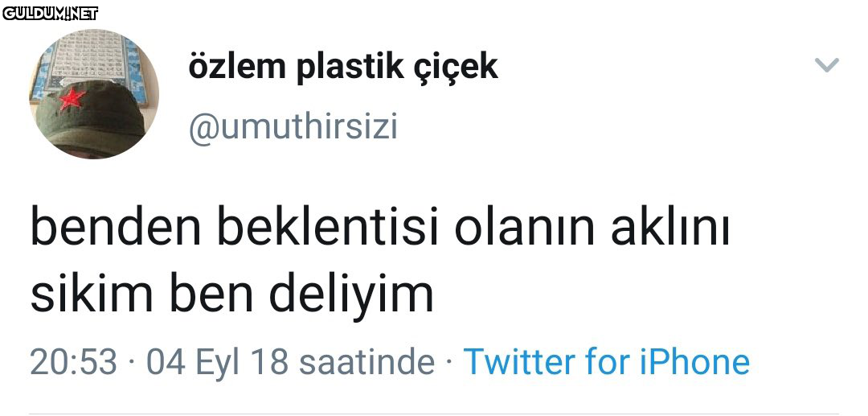Click the round profile avatar photo

click(94, 93)
